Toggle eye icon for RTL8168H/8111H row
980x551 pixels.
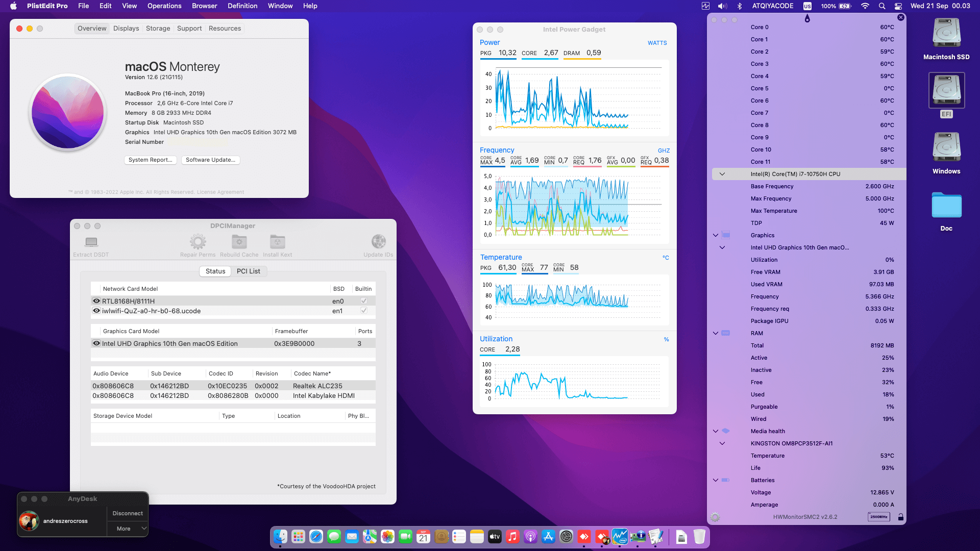click(96, 301)
